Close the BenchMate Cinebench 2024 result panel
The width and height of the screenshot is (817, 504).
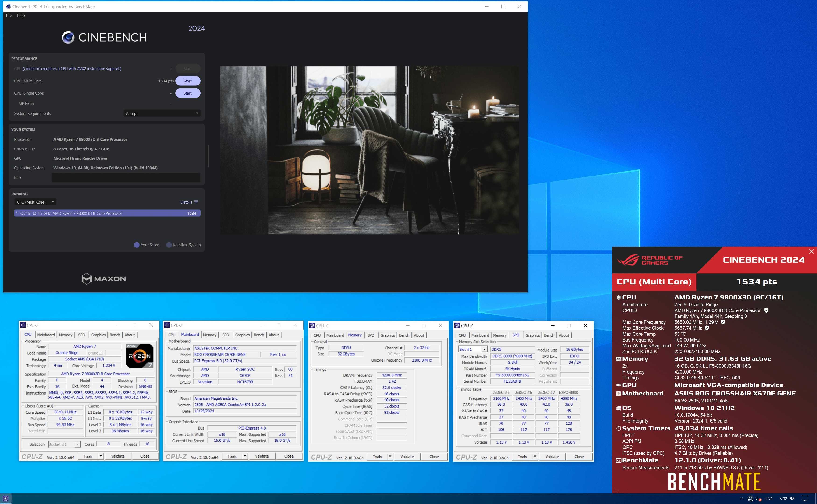pyautogui.click(x=811, y=252)
